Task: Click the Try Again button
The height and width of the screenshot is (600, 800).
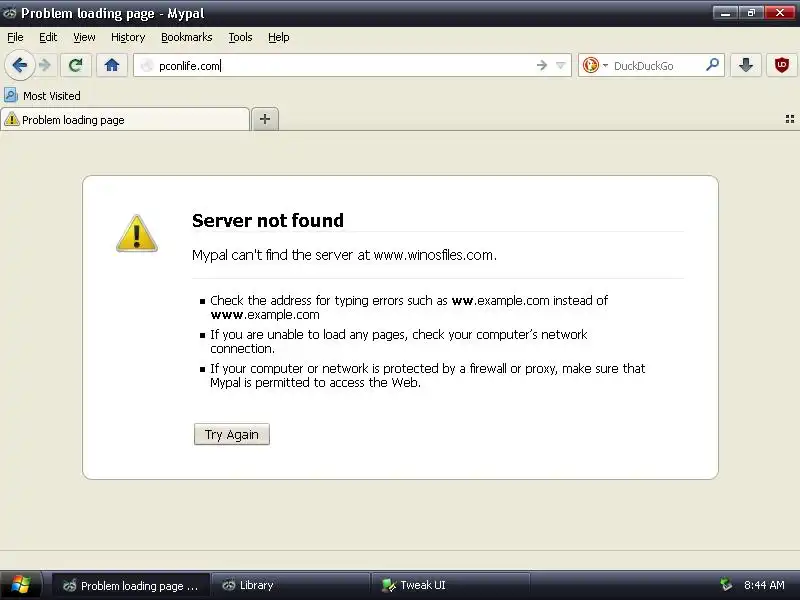Action: pyautogui.click(x=232, y=434)
